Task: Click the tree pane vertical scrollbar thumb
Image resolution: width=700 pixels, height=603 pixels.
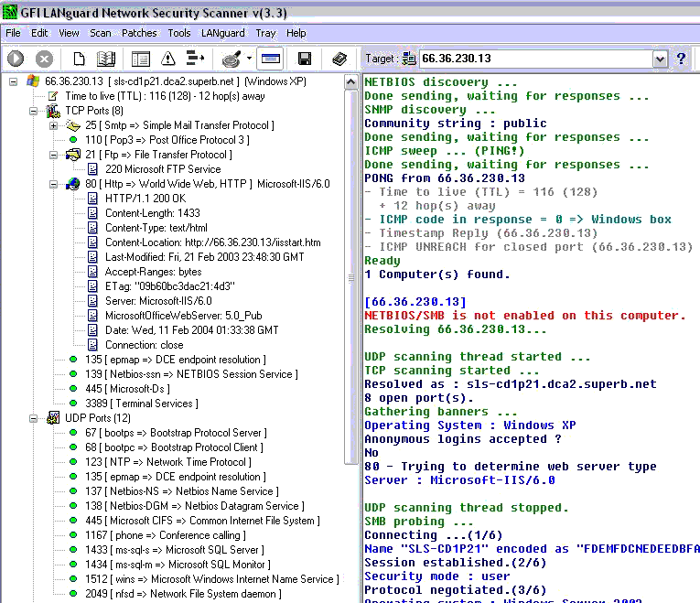Action: click(350, 277)
